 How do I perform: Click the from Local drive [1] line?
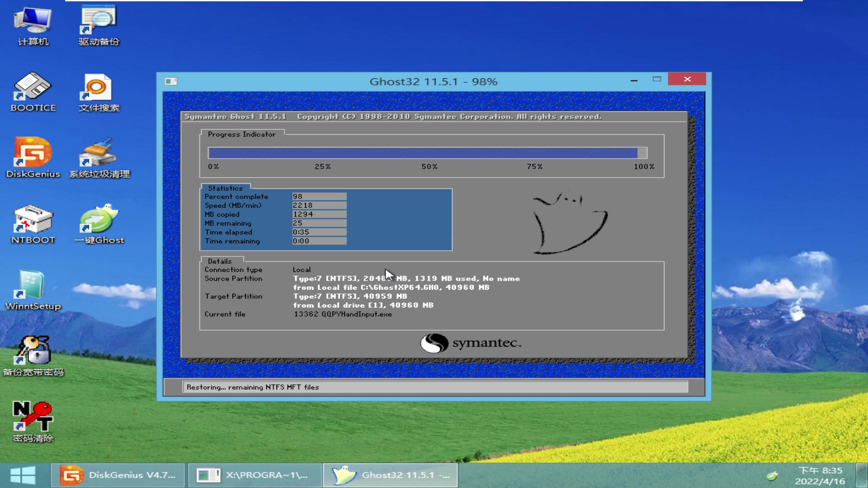tap(363, 305)
